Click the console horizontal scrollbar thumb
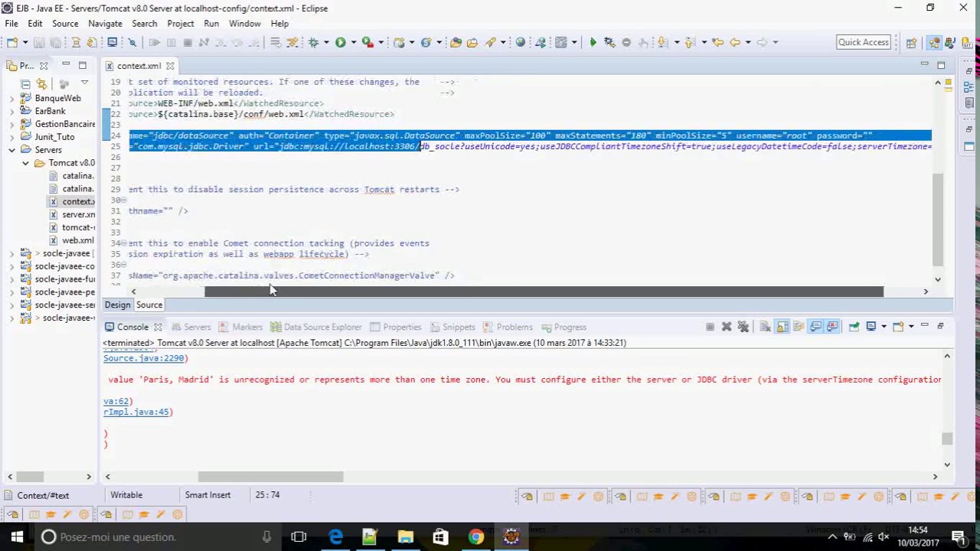980x551 pixels. tap(271, 477)
